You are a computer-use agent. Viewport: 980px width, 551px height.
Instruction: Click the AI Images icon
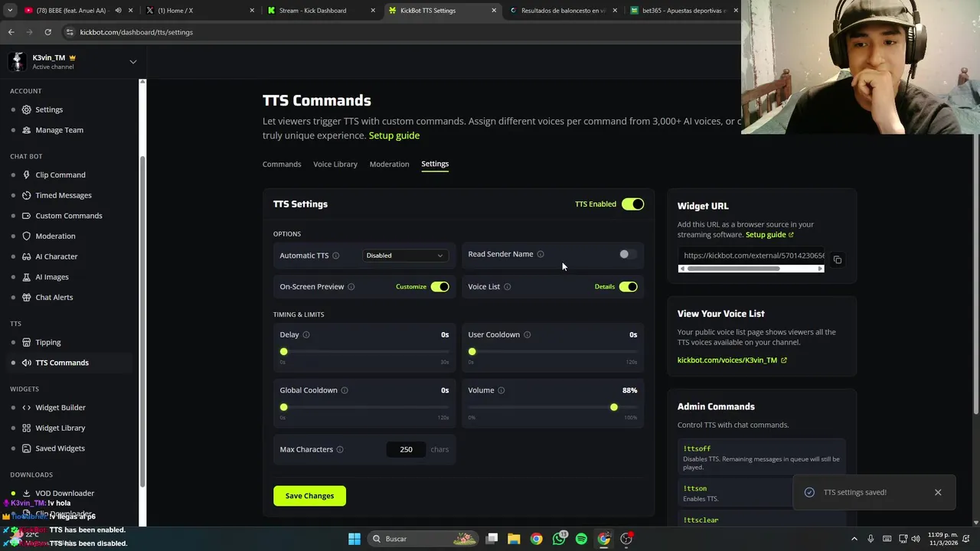pyautogui.click(x=26, y=277)
